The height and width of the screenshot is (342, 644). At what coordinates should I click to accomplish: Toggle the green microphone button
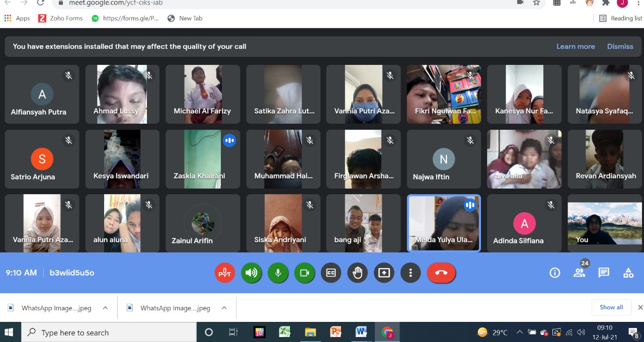click(278, 273)
